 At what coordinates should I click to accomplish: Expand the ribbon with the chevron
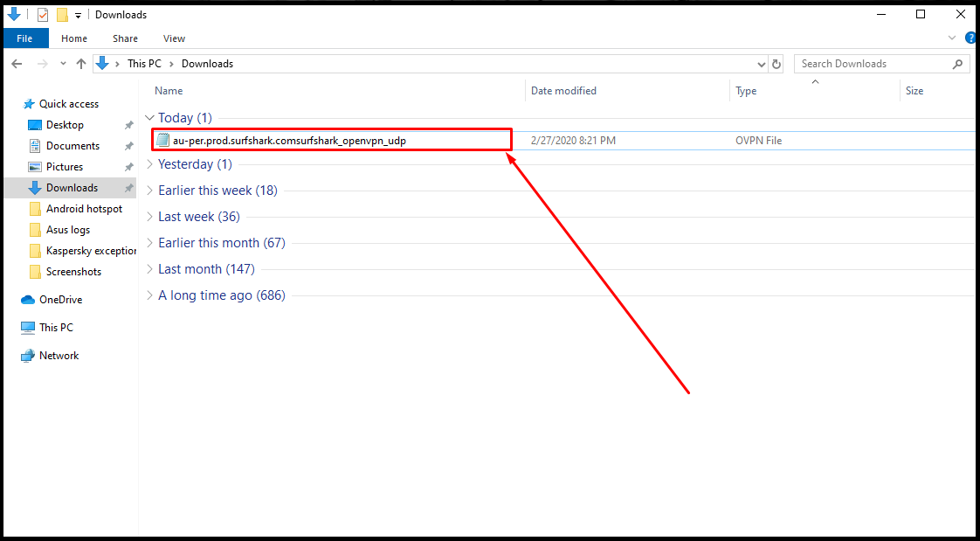click(x=953, y=38)
